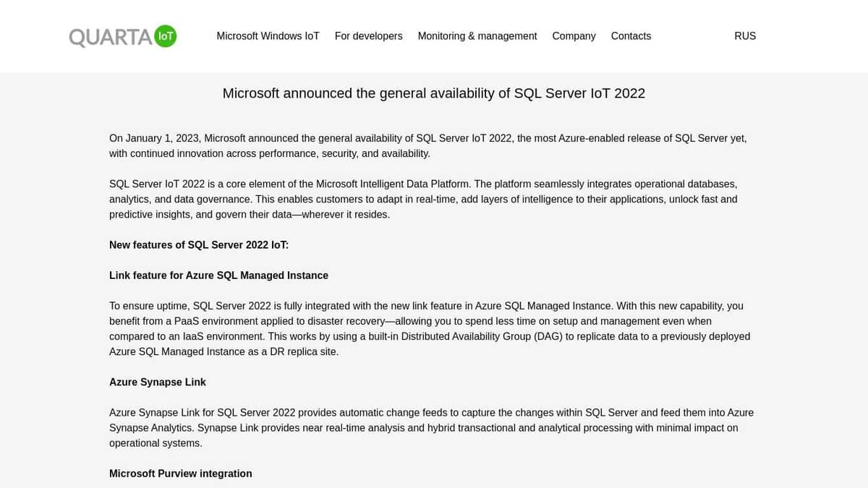Image resolution: width=868 pixels, height=488 pixels.
Task: Click the Quarta IoT logo
Action: [x=122, y=36]
